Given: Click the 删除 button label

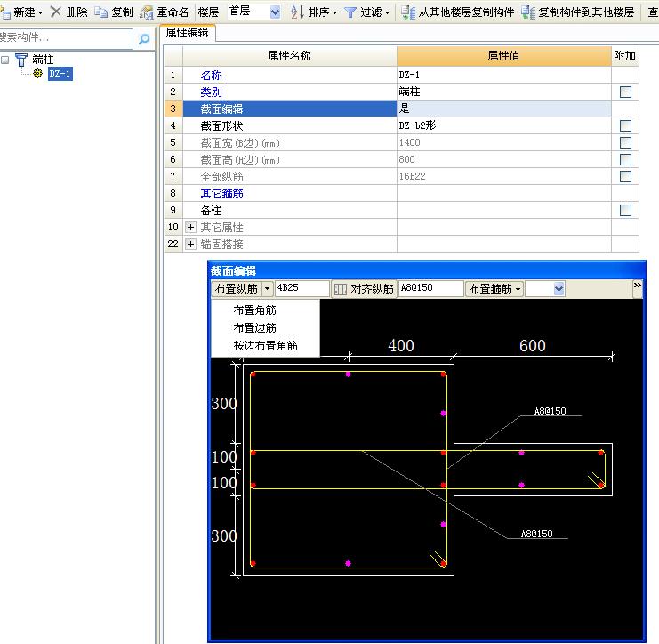Looking at the screenshot, I should (76, 12).
